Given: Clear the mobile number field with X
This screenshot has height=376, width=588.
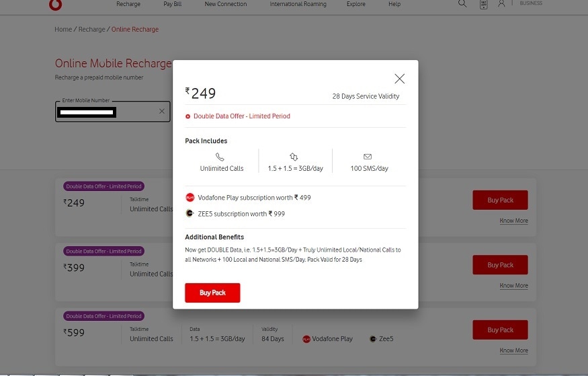Looking at the screenshot, I should point(162,111).
